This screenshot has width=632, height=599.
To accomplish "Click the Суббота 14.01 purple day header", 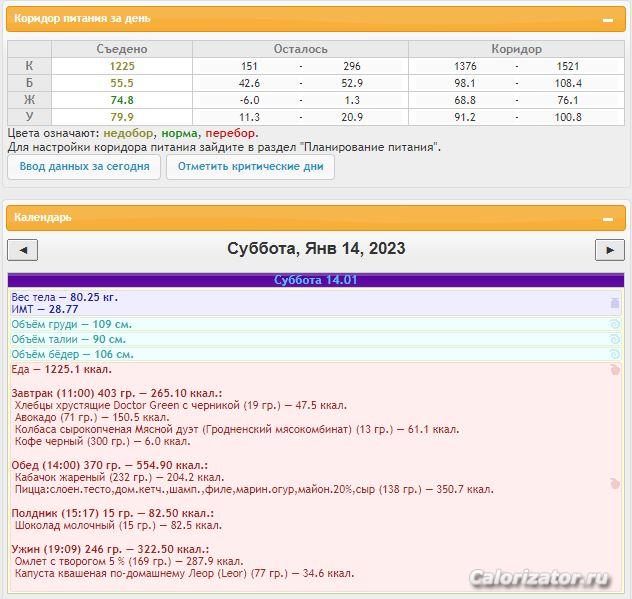I will point(316,280).
